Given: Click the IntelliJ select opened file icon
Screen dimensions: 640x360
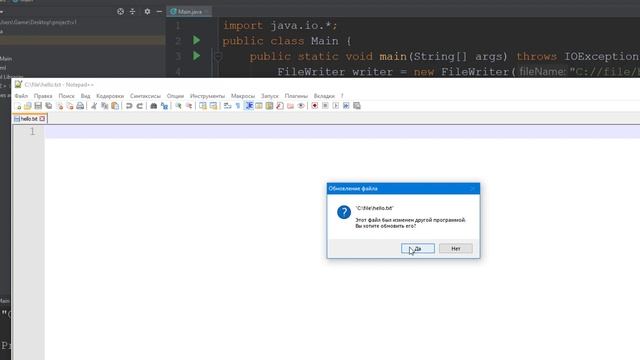Looking at the screenshot, I should [120, 11].
